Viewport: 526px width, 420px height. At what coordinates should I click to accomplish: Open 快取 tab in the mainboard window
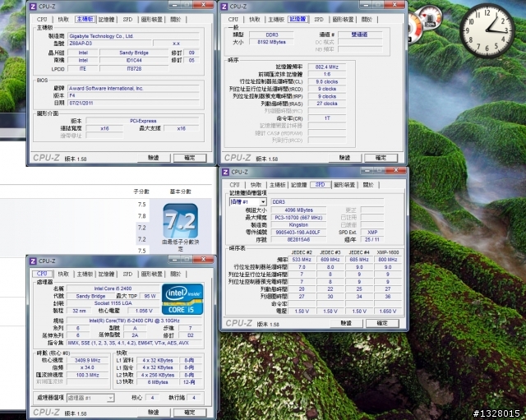(63, 20)
